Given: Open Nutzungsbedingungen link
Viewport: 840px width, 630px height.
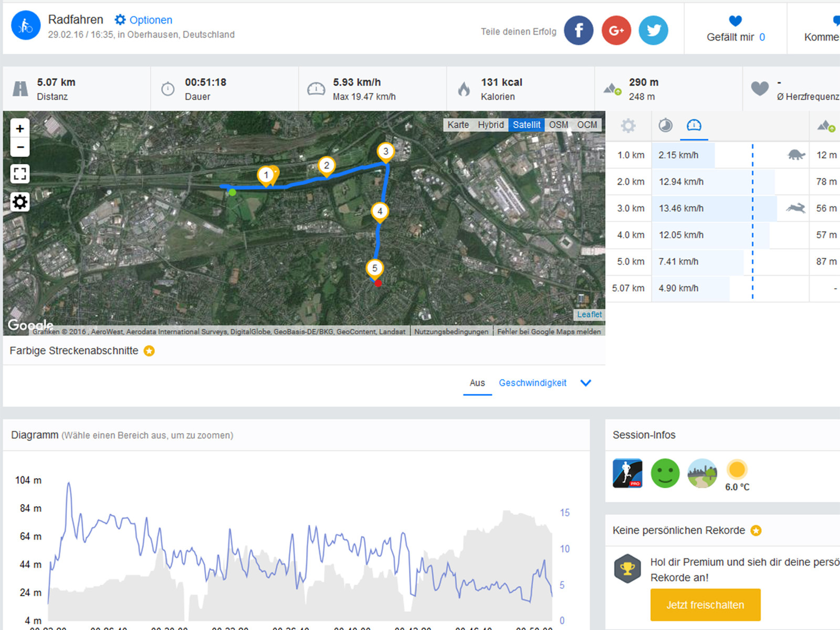Looking at the screenshot, I should (x=451, y=332).
